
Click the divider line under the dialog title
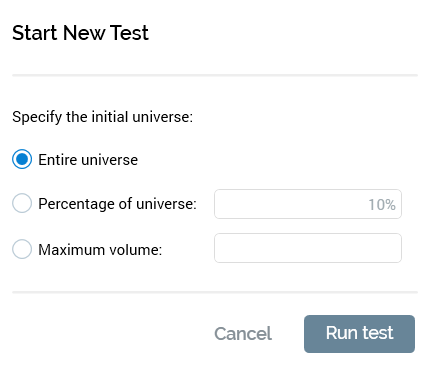point(215,75)
